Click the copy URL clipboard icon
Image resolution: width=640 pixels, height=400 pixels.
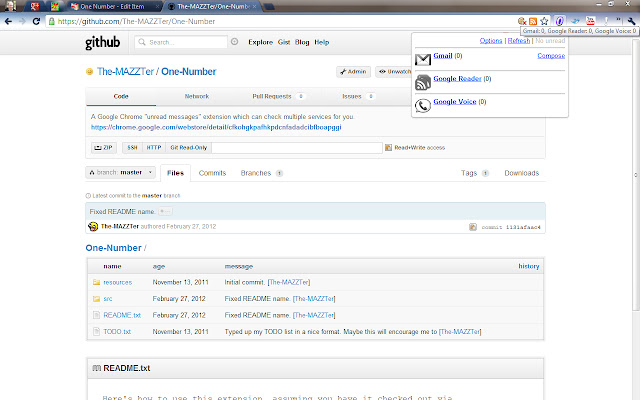(x=388, y=147)
